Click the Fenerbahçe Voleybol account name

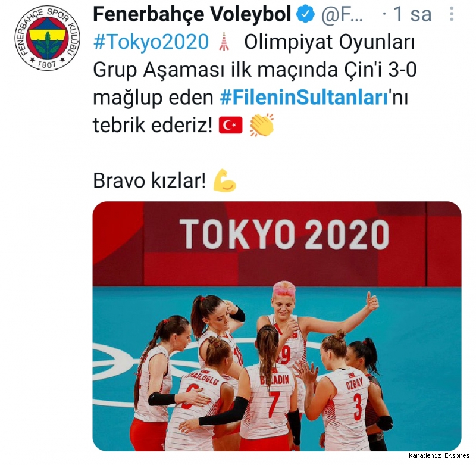(192, 14)
